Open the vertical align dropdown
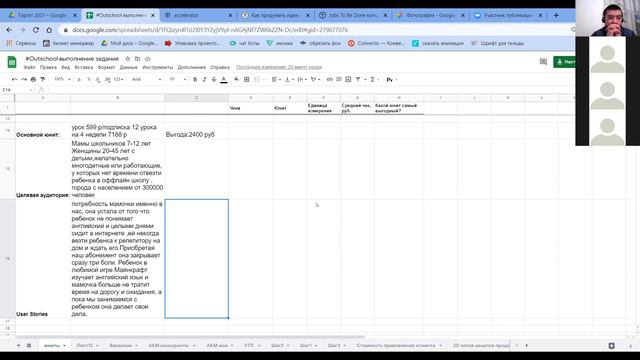Image resolution: width=640 pixels, height=360 pixels. (289, 79)
